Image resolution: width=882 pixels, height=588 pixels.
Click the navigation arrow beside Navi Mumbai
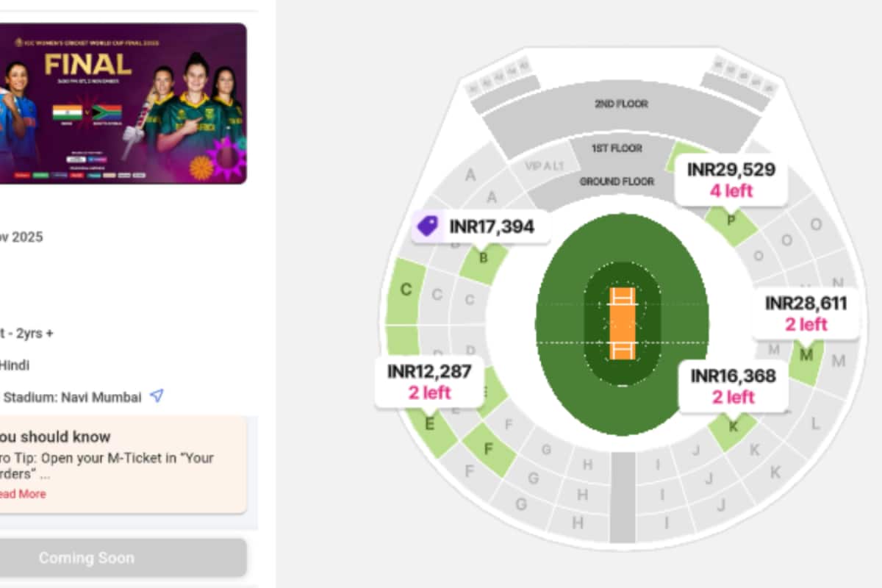point(156,396)
